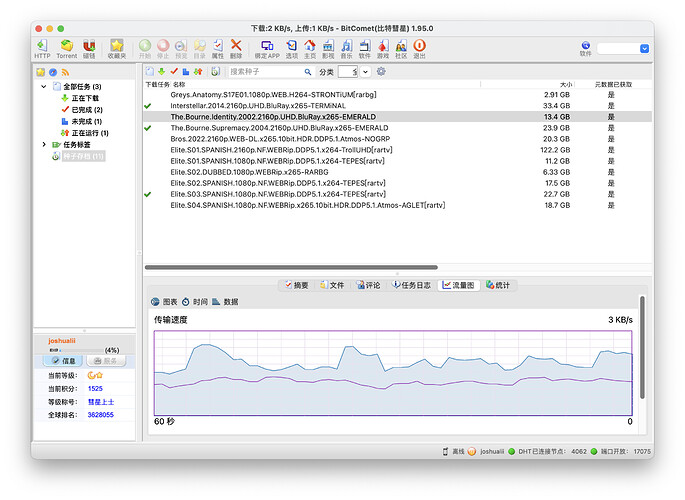Open the 1525 points link
Screen dimensions: 685x500
pyautogui.click(x=95, y=389)
